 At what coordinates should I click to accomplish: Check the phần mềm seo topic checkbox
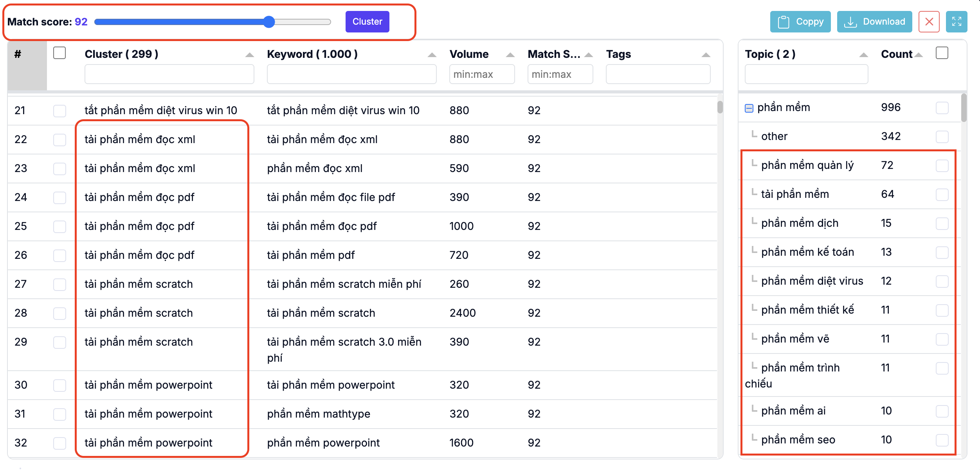(x=942, y=440)
